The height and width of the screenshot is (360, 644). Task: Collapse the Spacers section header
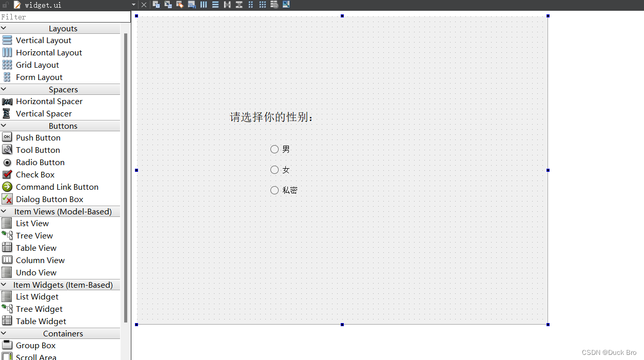[63, 89]
